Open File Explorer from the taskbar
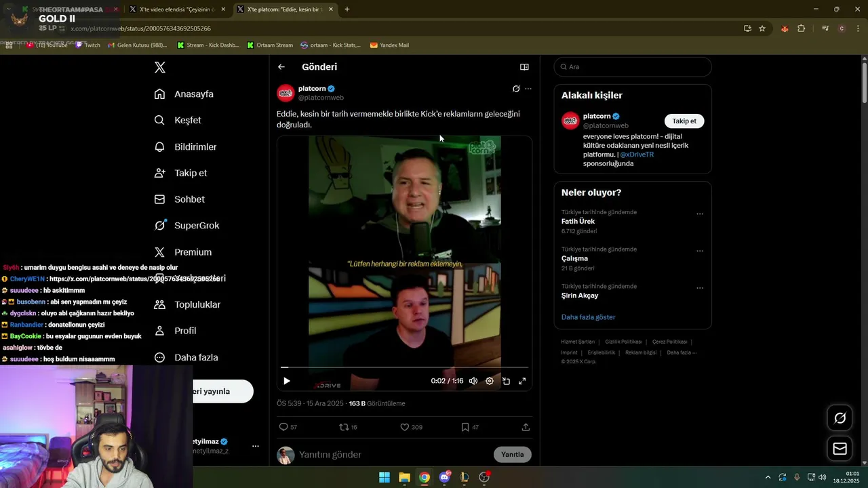868x488 pixels. [404, 477]
